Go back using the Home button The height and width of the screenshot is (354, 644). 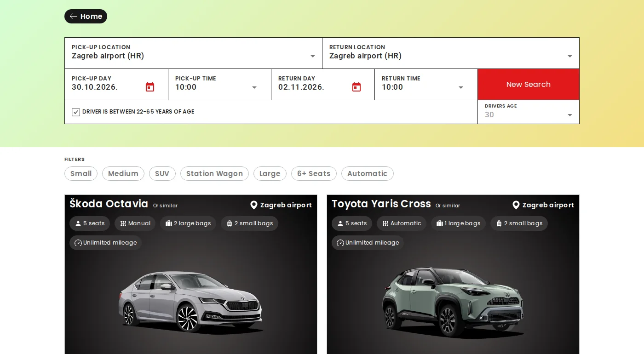[86, 17]
